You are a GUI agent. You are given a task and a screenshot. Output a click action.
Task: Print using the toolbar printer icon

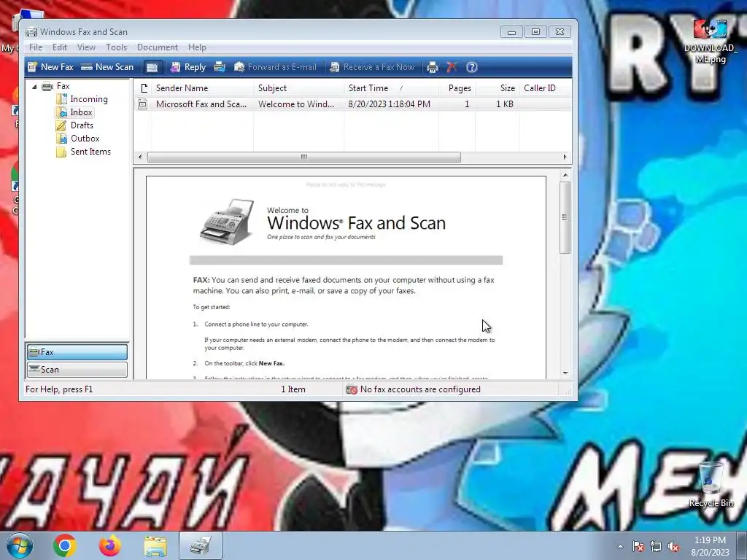[432, 67]
